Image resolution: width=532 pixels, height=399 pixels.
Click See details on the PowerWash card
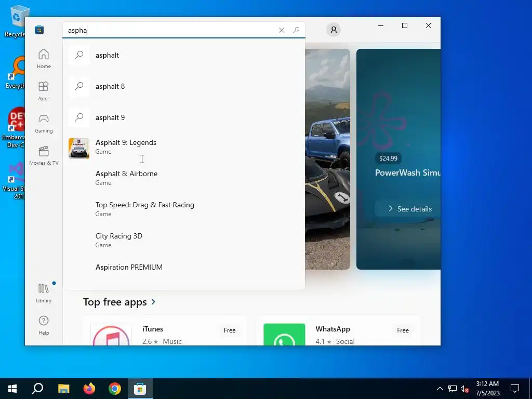(408, 209)
